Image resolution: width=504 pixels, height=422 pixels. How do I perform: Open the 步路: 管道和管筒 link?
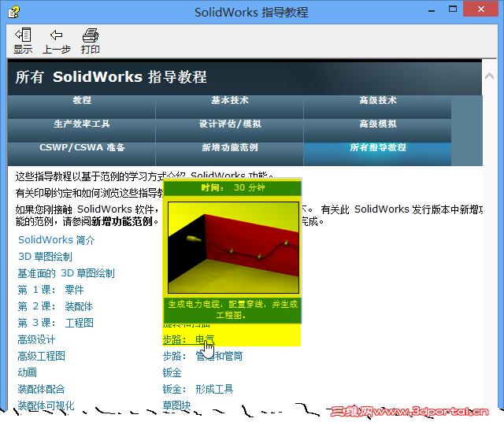click(202, 356)
